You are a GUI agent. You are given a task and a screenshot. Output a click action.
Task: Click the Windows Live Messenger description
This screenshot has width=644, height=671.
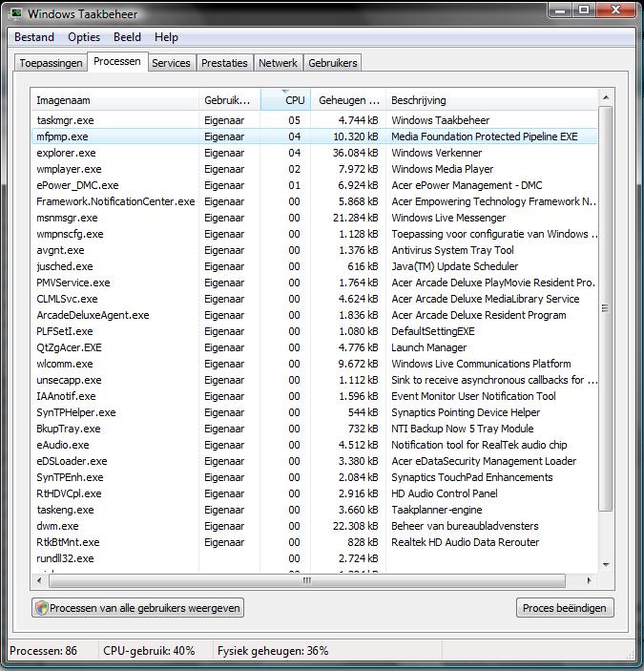(x=448, y=218)
